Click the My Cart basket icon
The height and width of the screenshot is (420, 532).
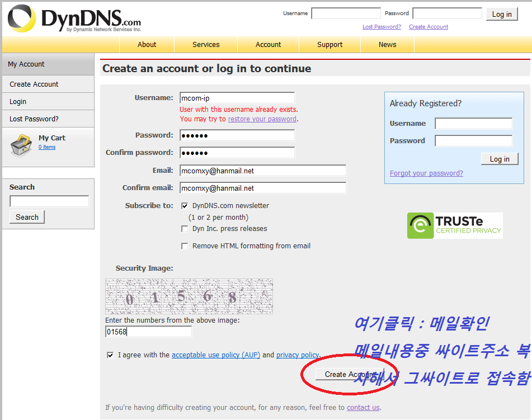21,146
